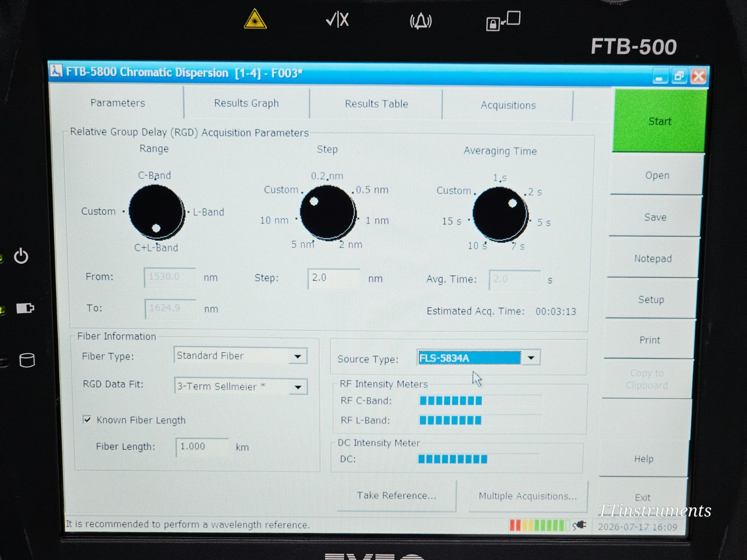This screenshot has width=747, height=560.
Task: Set Averaging Time knob to Custom
Action: 454,190
